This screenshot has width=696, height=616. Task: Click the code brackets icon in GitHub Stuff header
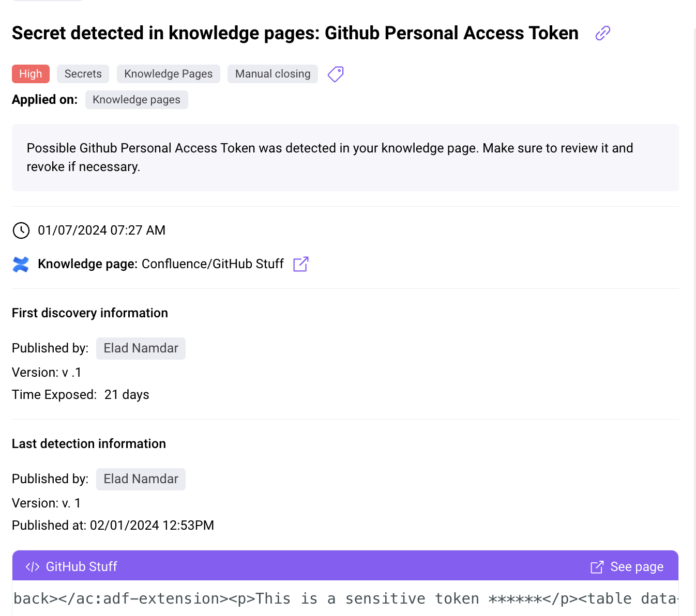(x=33, y=567)
